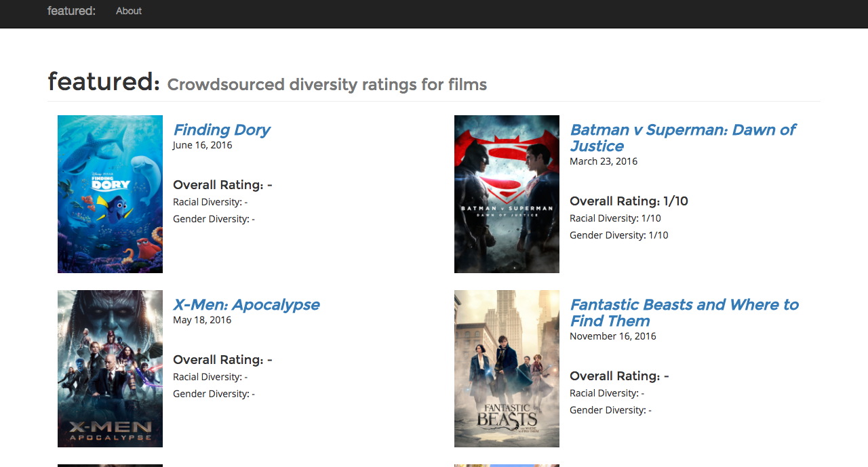Click Gender Diversity under Fantastic Beasts
The image size is (868, 467).
pyautogui.click(x=610, y=410)
